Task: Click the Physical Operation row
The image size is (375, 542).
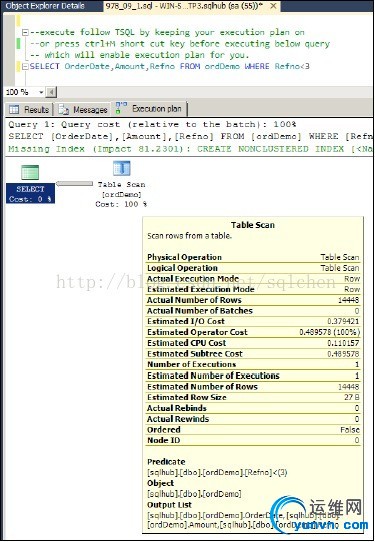Action: tap(253, 257)
